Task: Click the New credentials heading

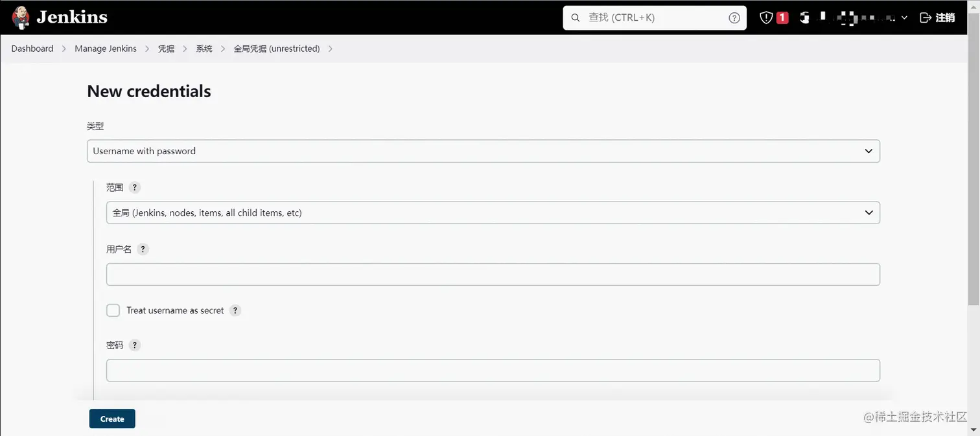Action: coord(149,91)
